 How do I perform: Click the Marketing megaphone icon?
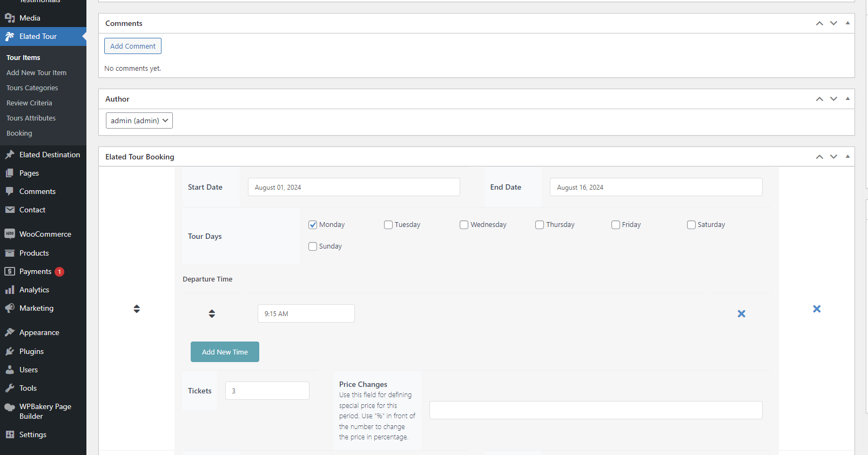point(10,308)
